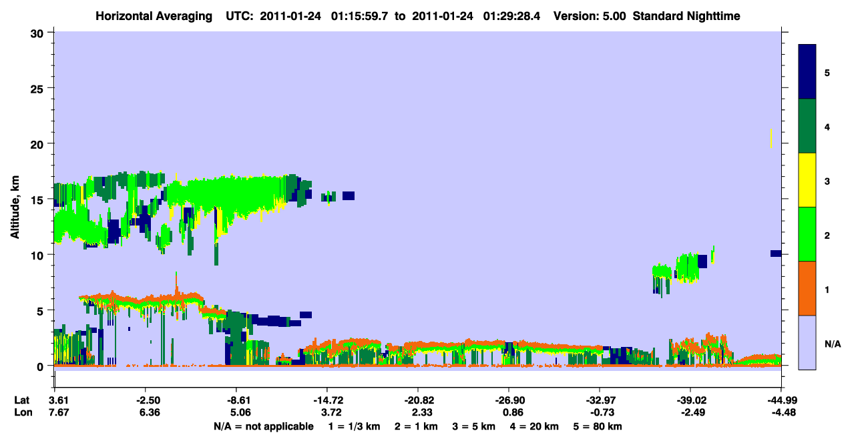Click legend text 'N/A = not applicable'

point(264,426)
